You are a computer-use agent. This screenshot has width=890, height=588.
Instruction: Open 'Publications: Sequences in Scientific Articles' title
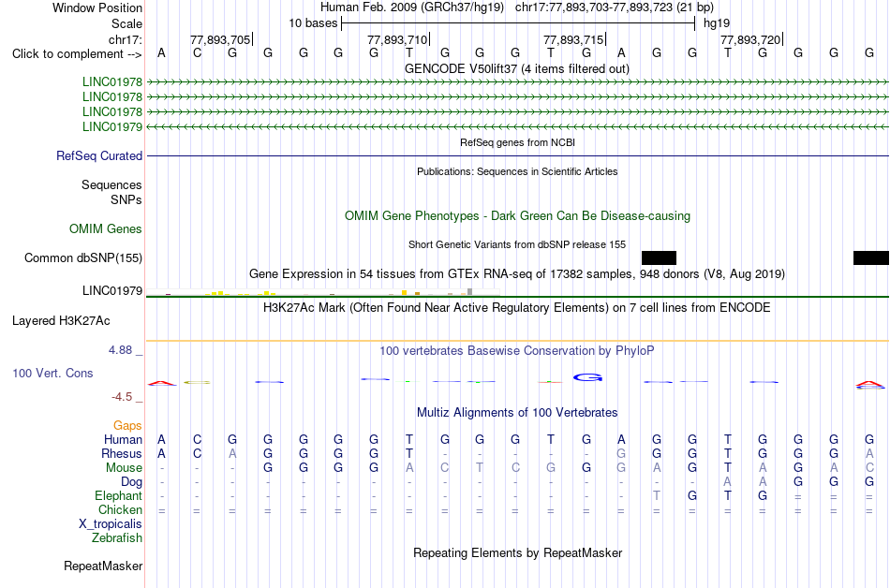point(517,171)
